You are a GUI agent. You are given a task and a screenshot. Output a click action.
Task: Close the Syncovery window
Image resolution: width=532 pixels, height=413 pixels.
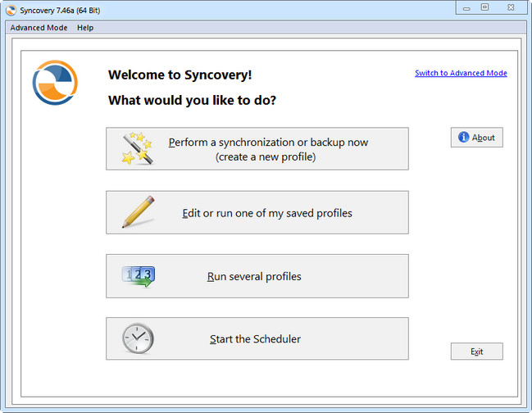click(x=511, y=7)
